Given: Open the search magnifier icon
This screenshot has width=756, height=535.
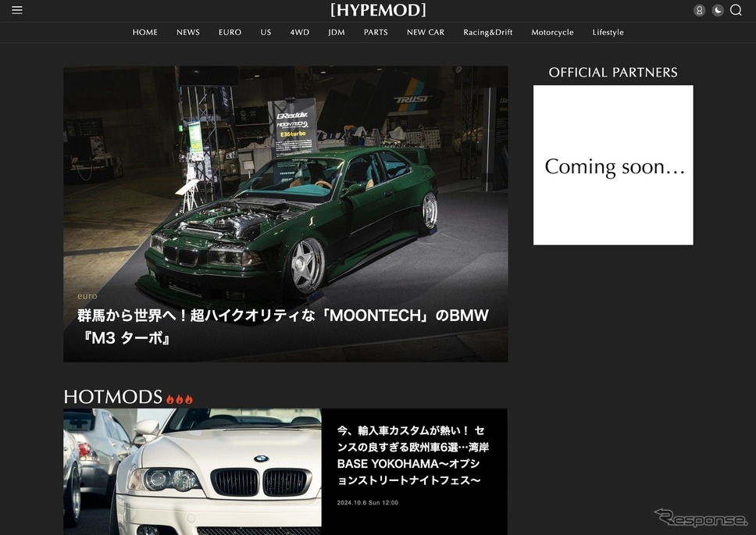Looking at the screenshot, I should pyautogui.click(x=736, y=10).
